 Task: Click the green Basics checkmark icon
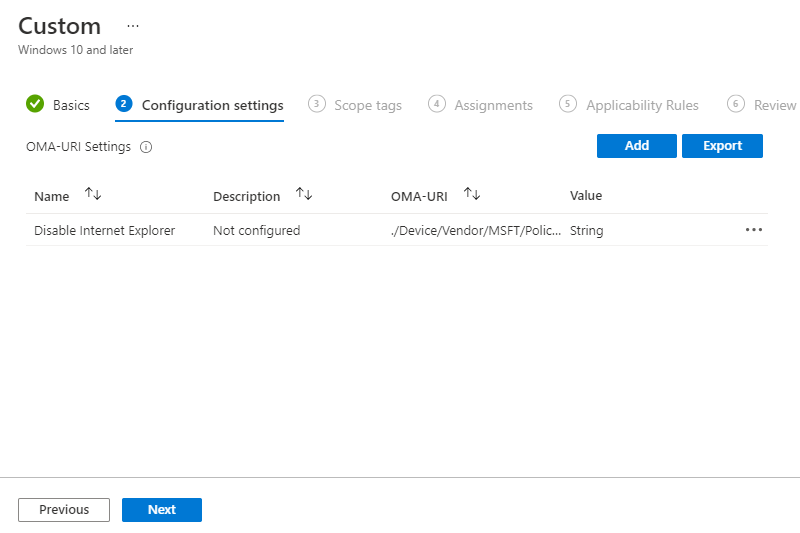click(x=35, y=104)
